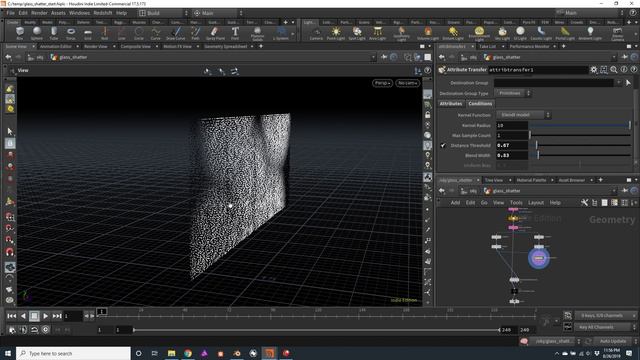Add a Camera from the lights shelf
640x360 pixels.
pos(316,33)
